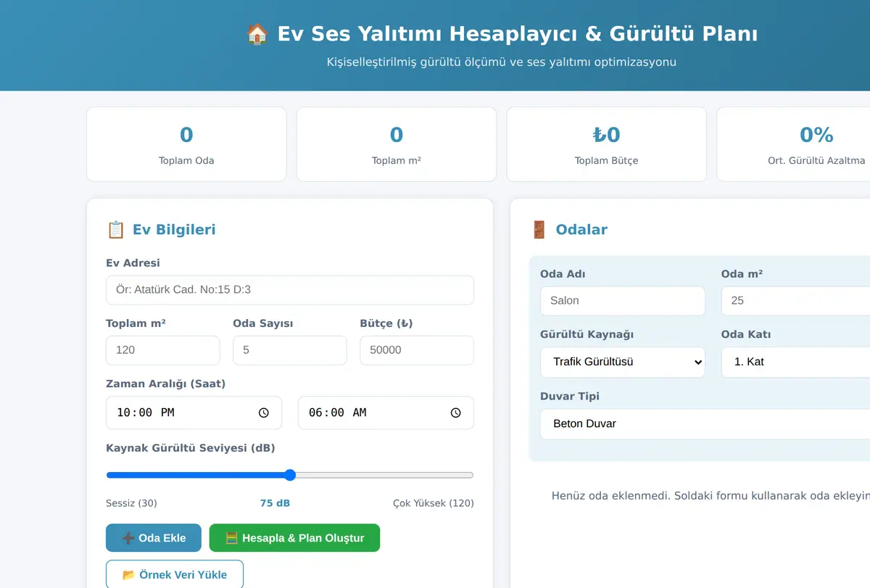Focus the Oda Sayısı input field
870x588 pixels.
(290, 350)
